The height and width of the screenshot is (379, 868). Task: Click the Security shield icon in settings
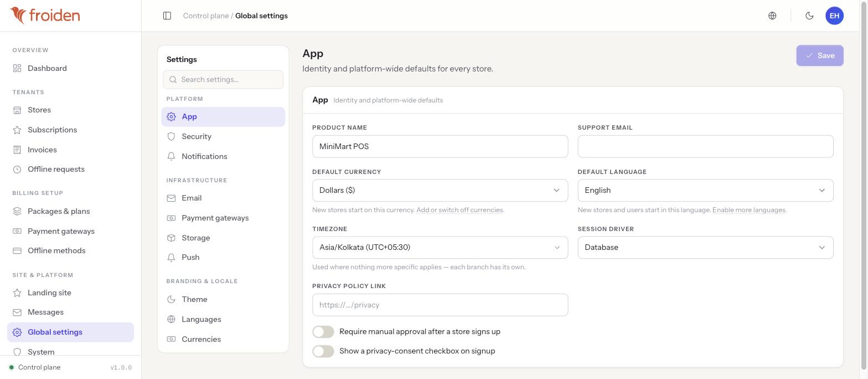click(x=171, y=136)
